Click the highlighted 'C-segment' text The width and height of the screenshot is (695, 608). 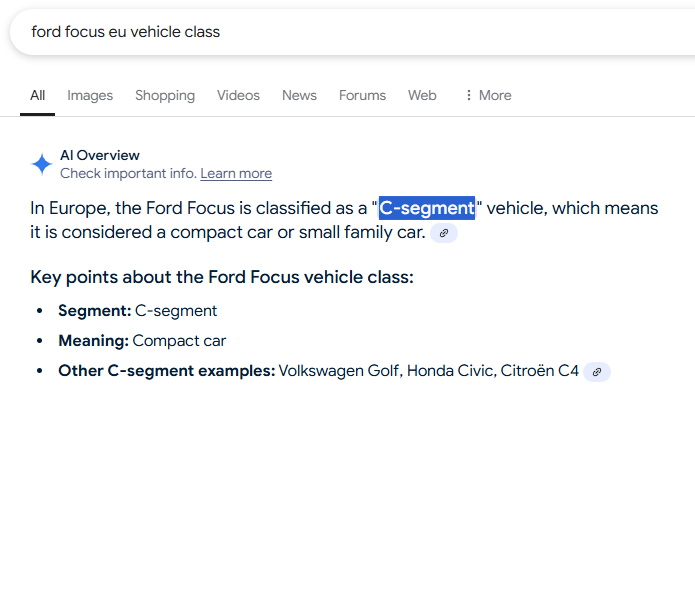(x=427, y=208)
